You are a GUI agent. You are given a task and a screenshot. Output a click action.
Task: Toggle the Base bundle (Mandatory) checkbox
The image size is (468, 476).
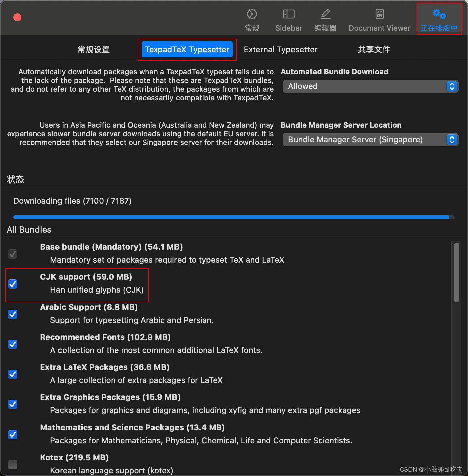pyautogui.click(x=13, y=254)
